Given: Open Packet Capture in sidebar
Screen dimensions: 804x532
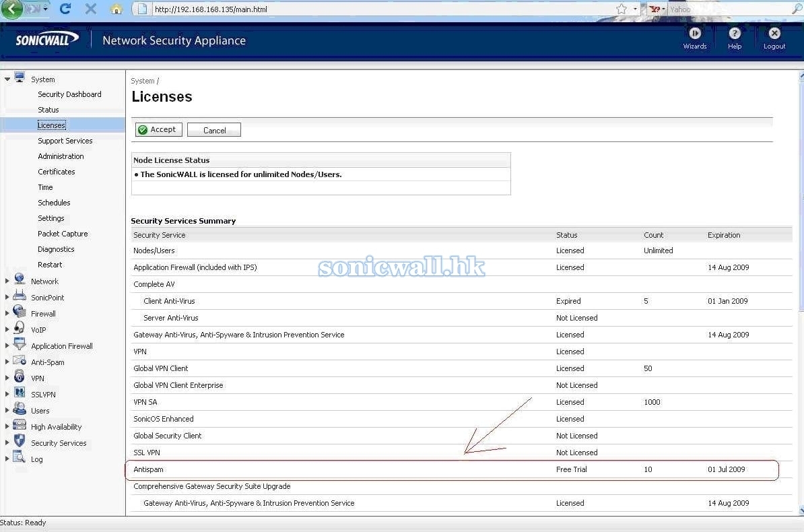Looking at the screenshot, I should coord(63,234).
